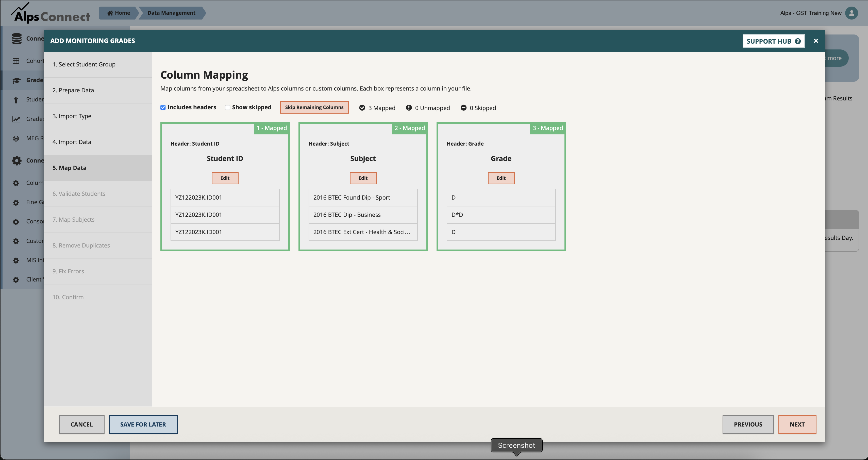Click the Header: Subject label
Image resolution: width=868 pixels, height=460 pixels.
[329, 144]
